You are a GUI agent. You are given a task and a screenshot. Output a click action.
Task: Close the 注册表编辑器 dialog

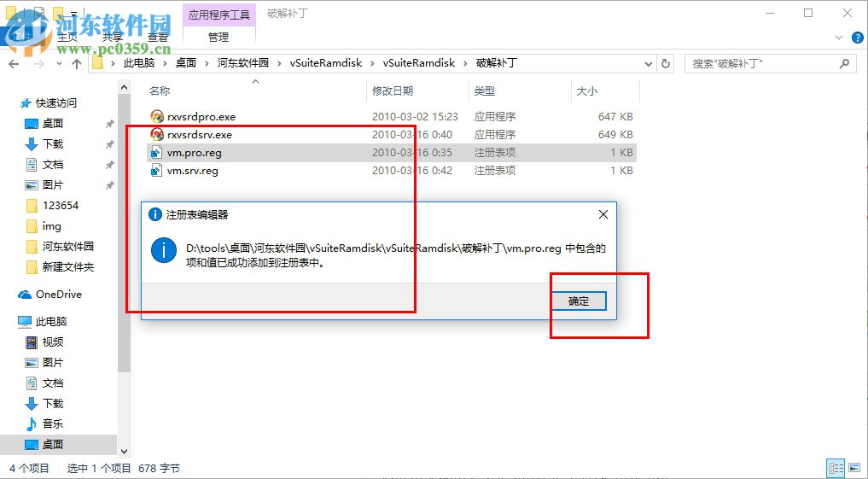pyautogui.click(x=603, y=214)
